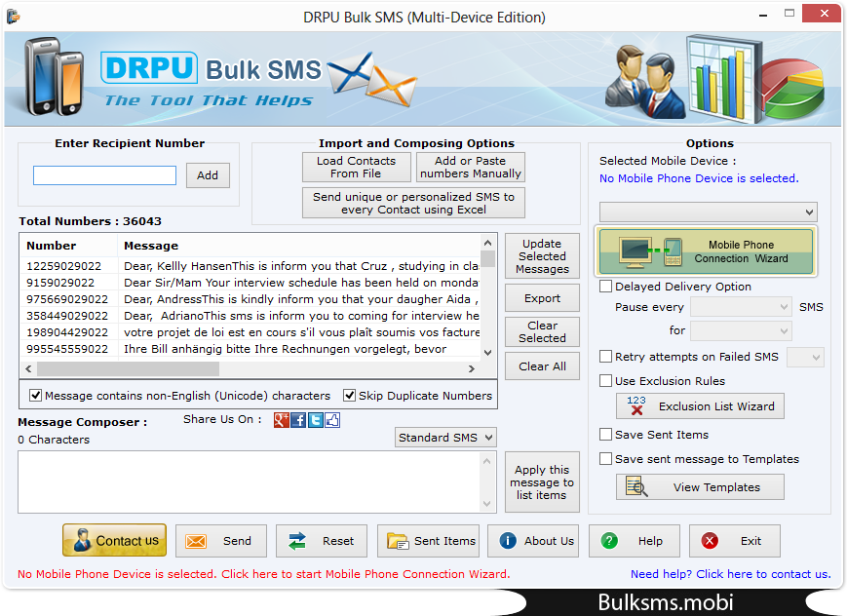847x616 pixels.
Task: Maximize the DRPU Bulk SMS window
Action: (789, 13)
